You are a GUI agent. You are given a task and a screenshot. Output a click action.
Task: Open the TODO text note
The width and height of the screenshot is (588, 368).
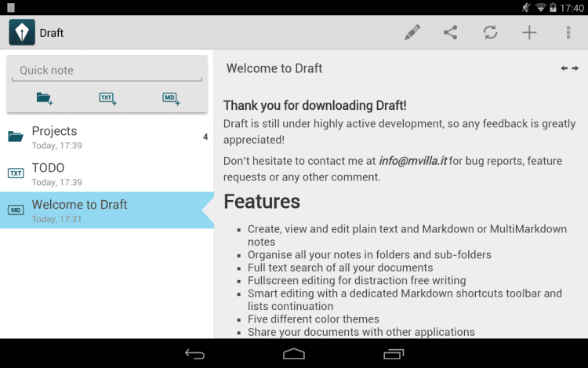coord(107,173)
